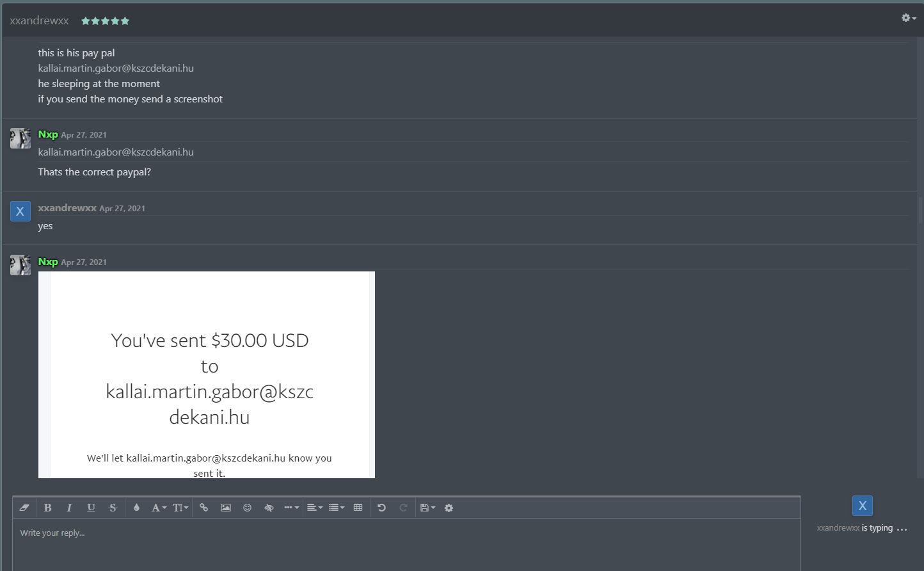Toggle strikethrough formatting in the editor
The height and width of the screenshot is (571, 924).
[113, 508]
